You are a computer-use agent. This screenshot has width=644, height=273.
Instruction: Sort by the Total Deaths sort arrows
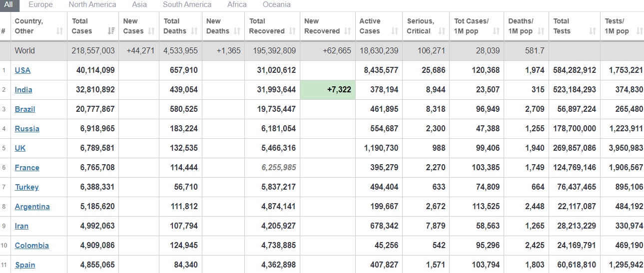point(194,31)
